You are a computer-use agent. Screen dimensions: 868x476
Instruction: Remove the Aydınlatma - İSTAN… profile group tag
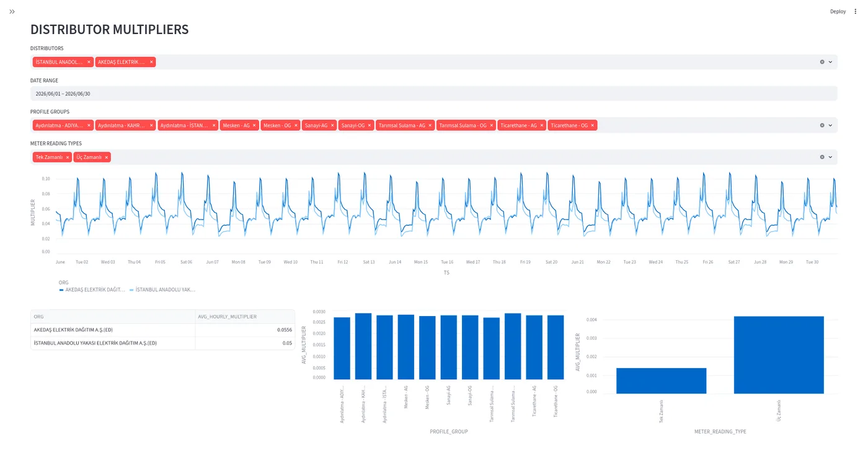click(x=214, y=125)
